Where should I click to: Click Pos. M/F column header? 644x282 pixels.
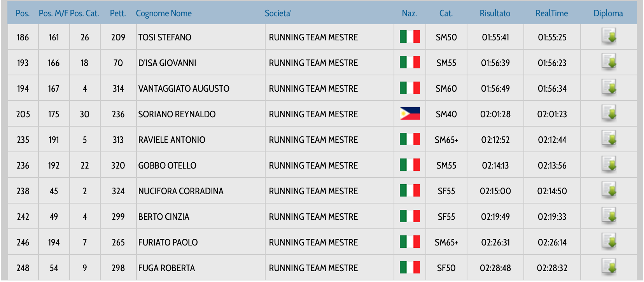53,14
